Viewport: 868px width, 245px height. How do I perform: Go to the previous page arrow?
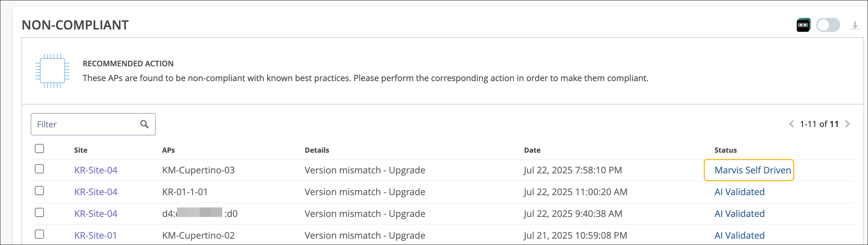tap(791, 124)
